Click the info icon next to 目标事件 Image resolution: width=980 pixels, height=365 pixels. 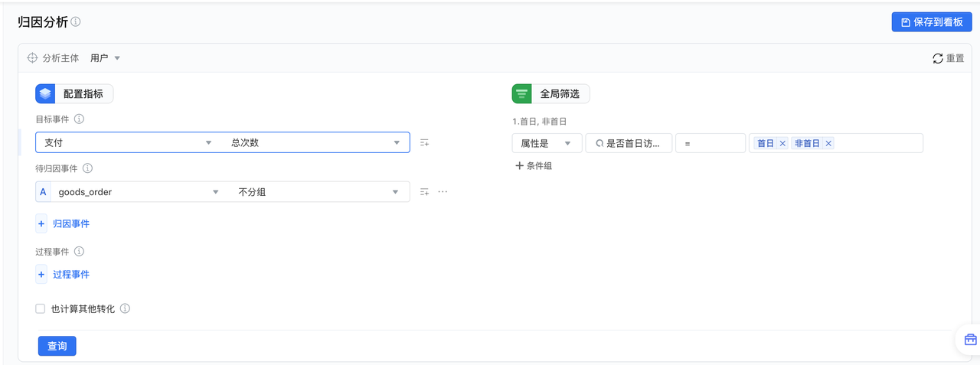[x=79, y=119]
